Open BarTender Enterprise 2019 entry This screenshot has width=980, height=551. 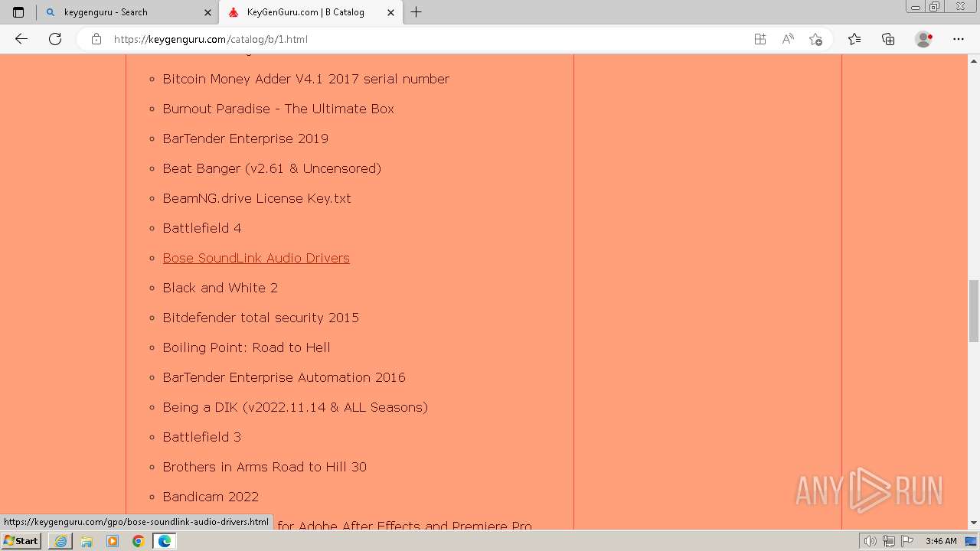click(245, 139)
